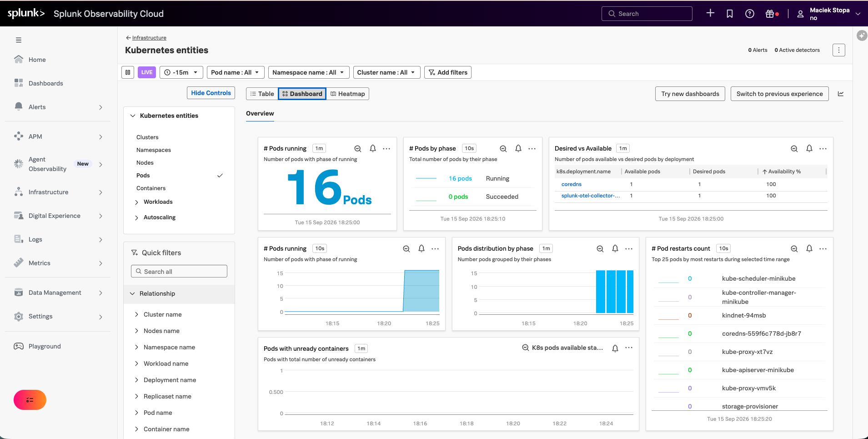Viewport: 868px width, 439px height.
Task: Expand Autoscaling tree item
Action: 136,217
